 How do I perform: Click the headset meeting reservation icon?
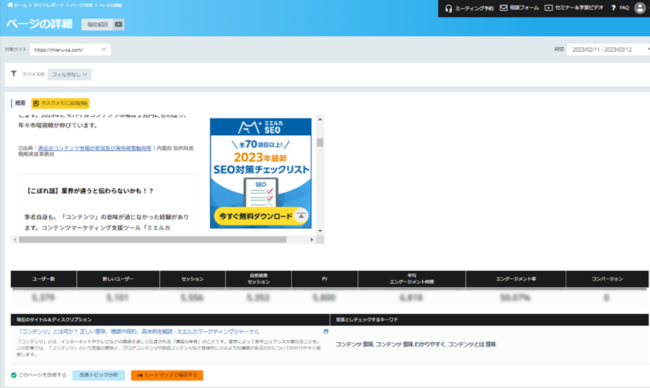[x=448, y=8]
